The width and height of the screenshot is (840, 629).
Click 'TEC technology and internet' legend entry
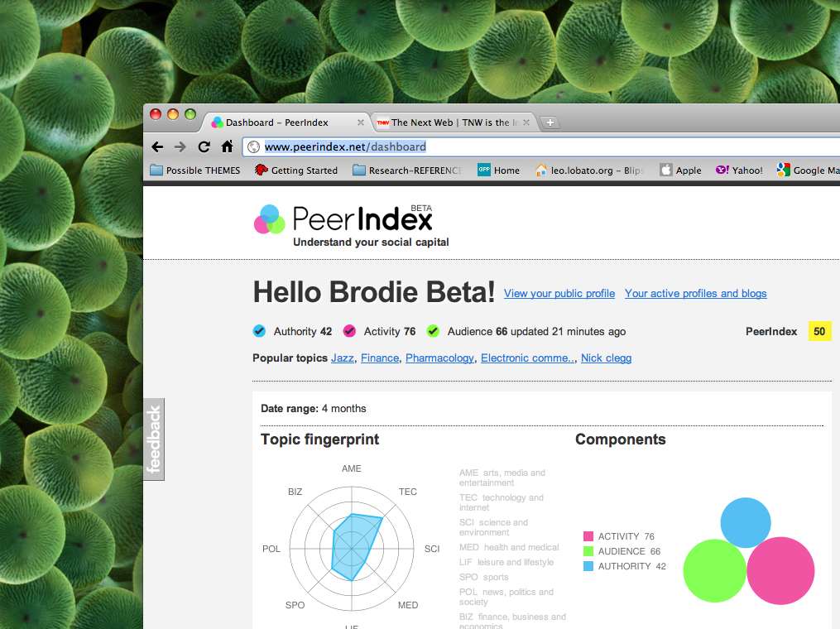[x=502, y=502]
